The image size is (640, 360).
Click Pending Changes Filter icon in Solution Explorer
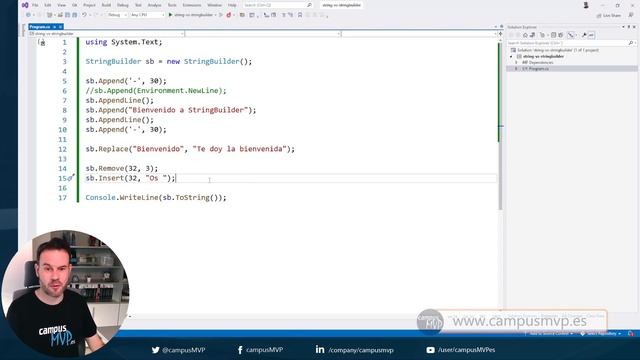click(542, 35)
